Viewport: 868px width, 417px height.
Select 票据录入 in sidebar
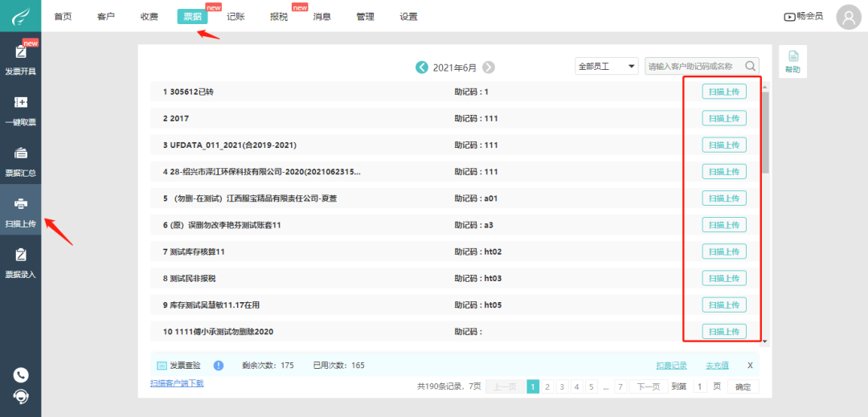[20, 263]
